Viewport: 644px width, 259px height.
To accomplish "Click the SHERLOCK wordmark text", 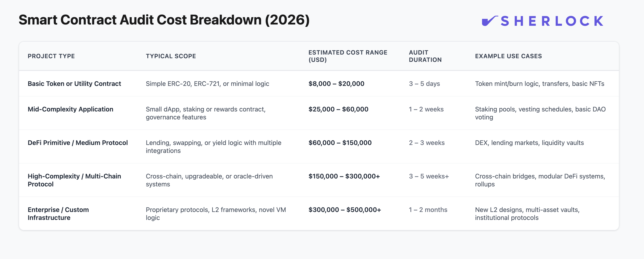I will point(552,21).
